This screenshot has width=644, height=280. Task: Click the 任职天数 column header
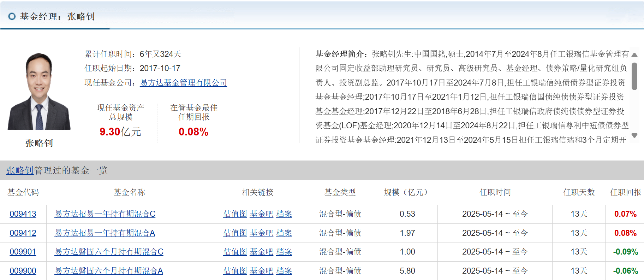pyautogui.click(x=579, y=192)
